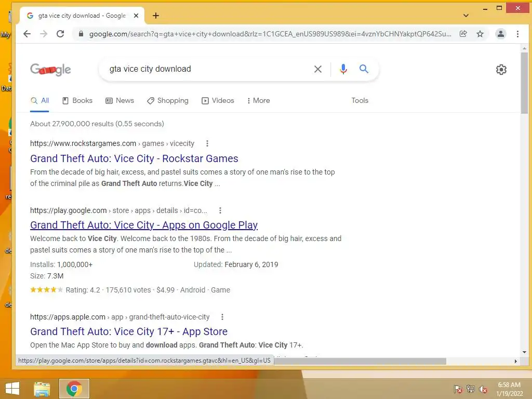The width and height of the screenshot is (532, 399).
Task: Open options dots next to play.google.com result
Action: pyautogui.click(x=220, y=210)
